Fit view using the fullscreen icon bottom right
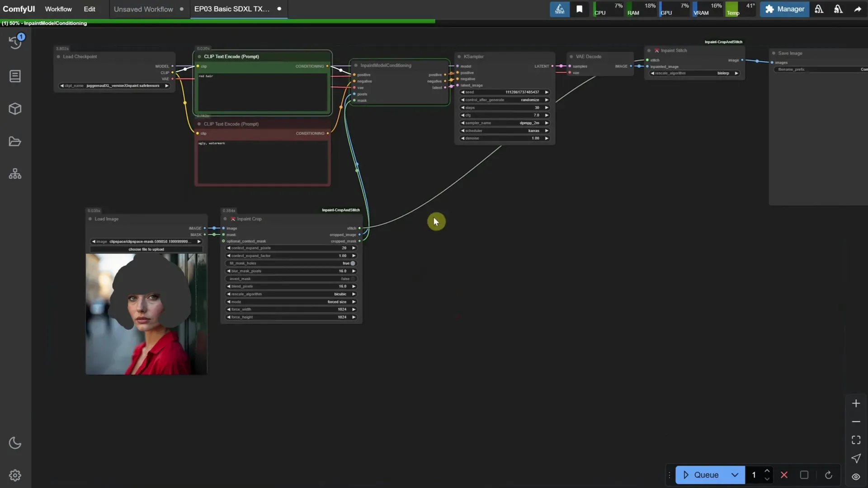The width and height of the screenshot is (868, 488). 856,440
